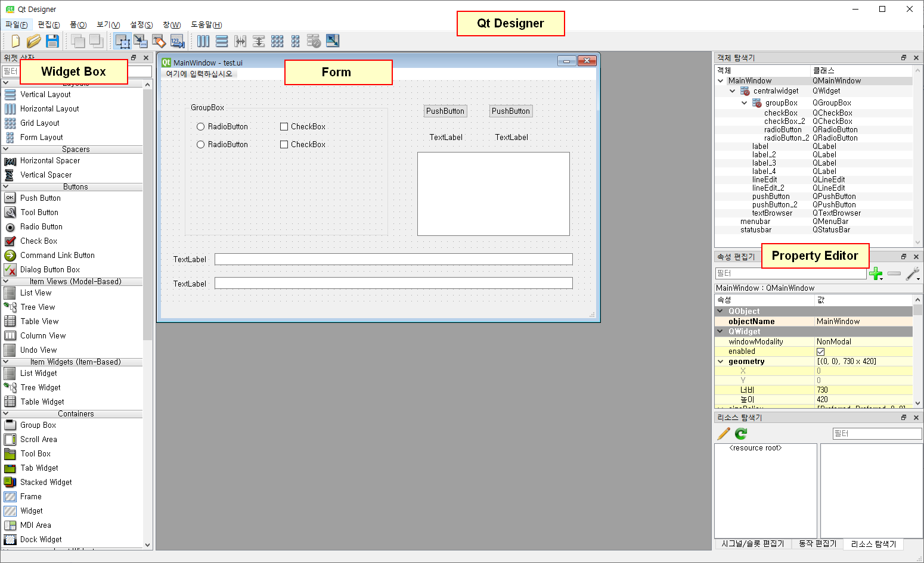Open the 폼(O) menu
Viewport: 924px width, 563px height.
[x=78, y=24]
